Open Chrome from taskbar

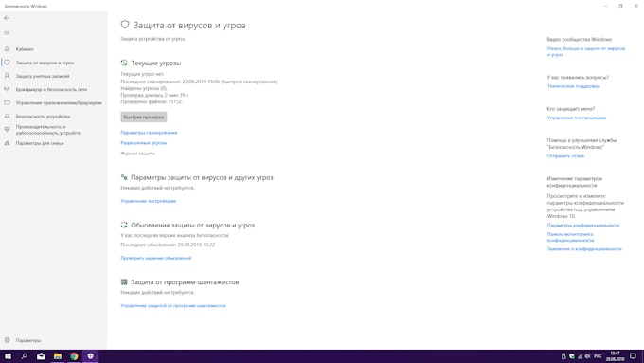point(74,356)
